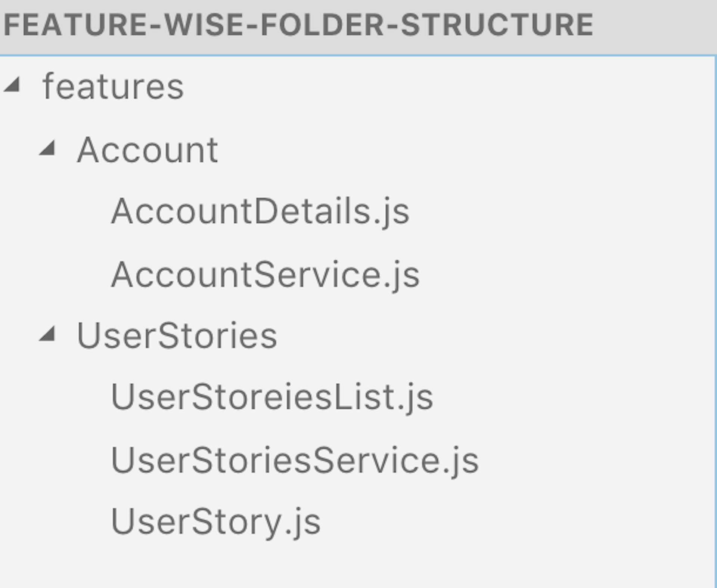Select the UserStories folder label

click(x=177, y=335)
